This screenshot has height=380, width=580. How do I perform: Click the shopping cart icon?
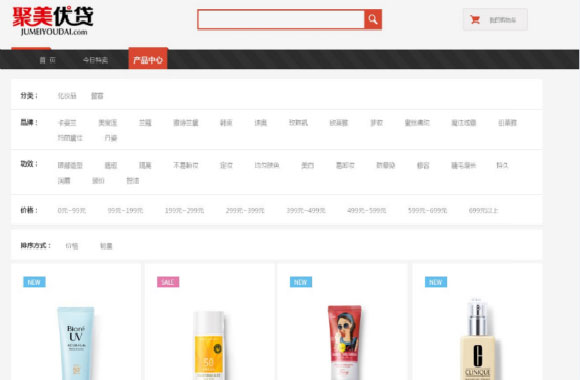pyautogui.click(x=475, y=20)
